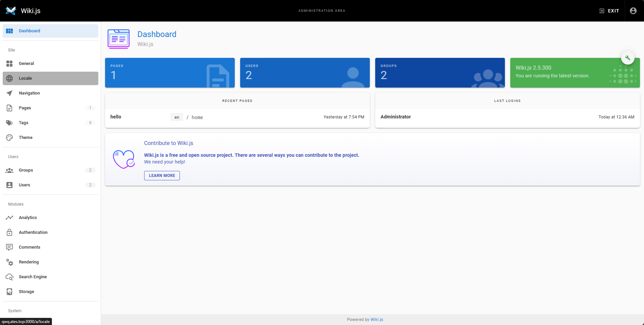Click the Rendering gears icon

(9, 262)
